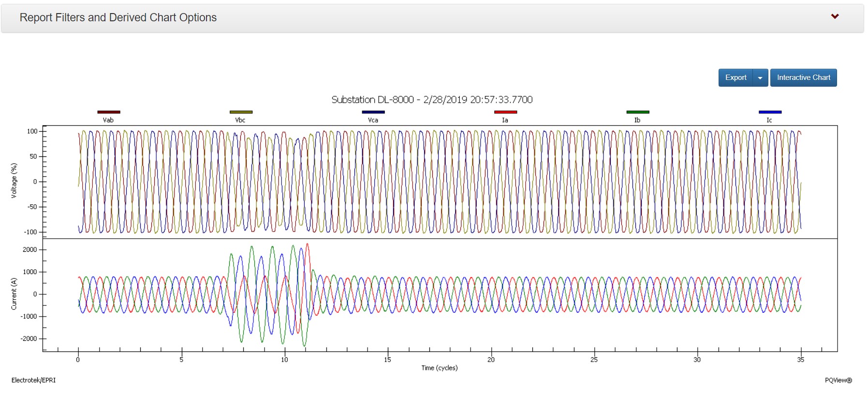Click the -50 voltage axis tick label
Viewport: 868px width, 397px height.
(x=32, y=207)
